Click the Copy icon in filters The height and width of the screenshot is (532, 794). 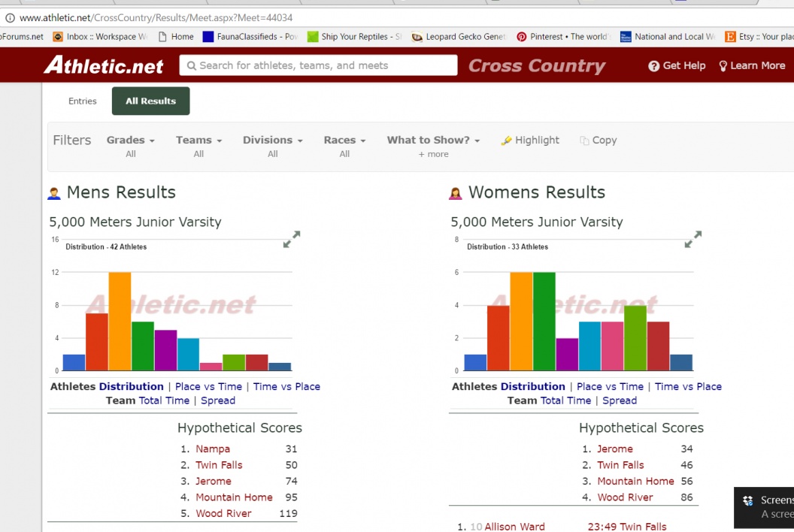point(584,141)
